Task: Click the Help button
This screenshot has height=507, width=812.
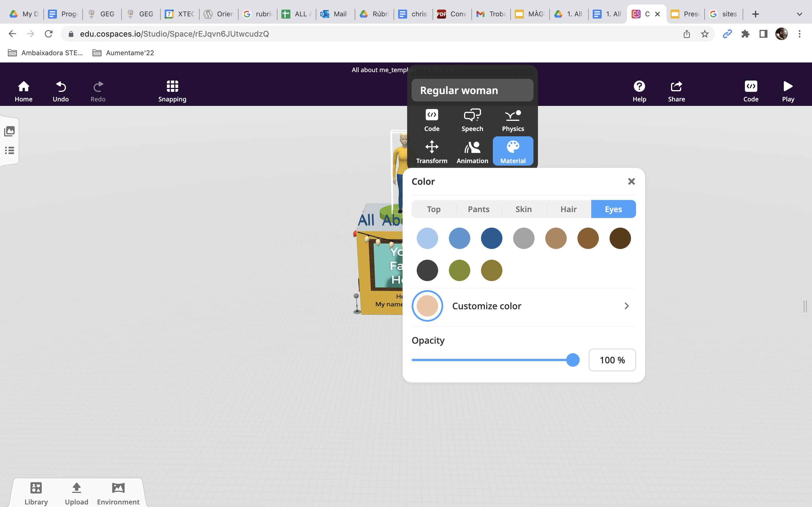Action: (639, 90)
